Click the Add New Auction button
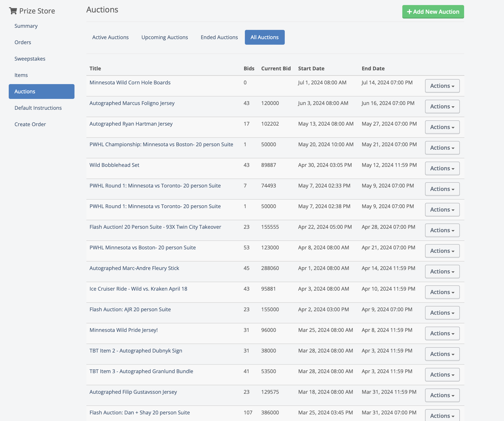This screenshot has width=504, height=421. coord(433,12)
